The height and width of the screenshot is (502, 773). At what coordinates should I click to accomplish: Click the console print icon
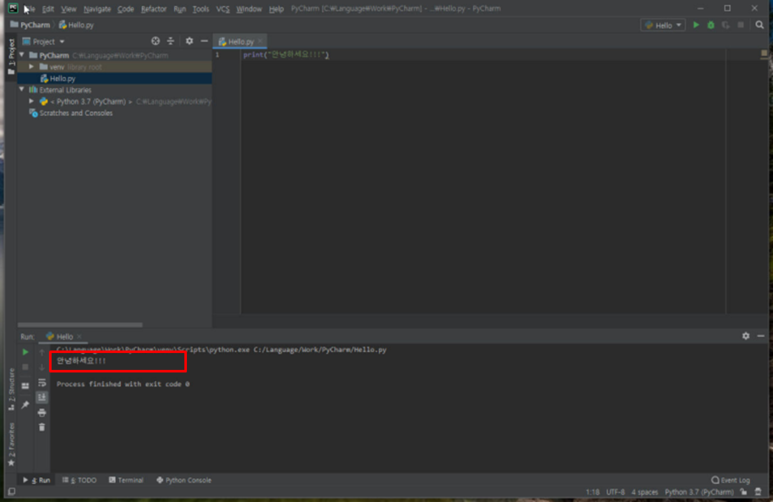(x=42, y=412)
